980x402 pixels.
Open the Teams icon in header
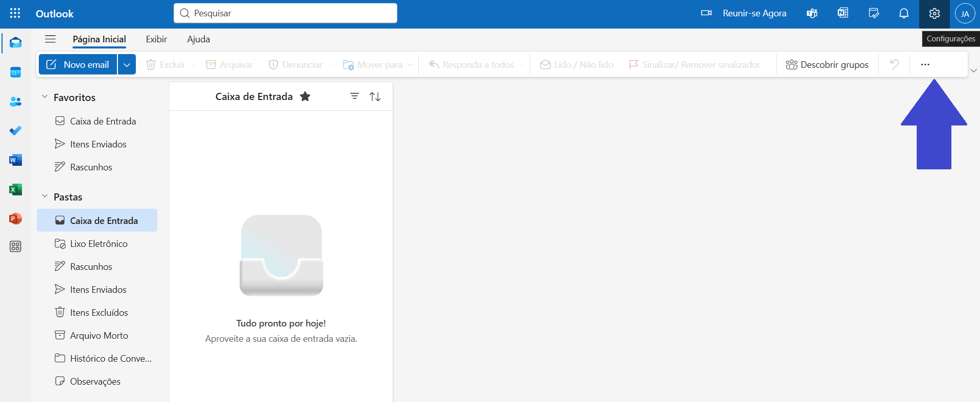pos(812,14)
